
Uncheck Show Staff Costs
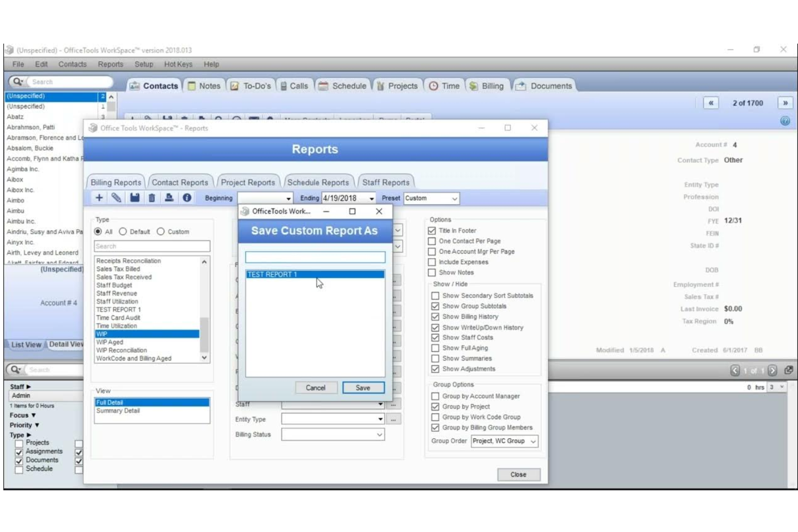435,337
